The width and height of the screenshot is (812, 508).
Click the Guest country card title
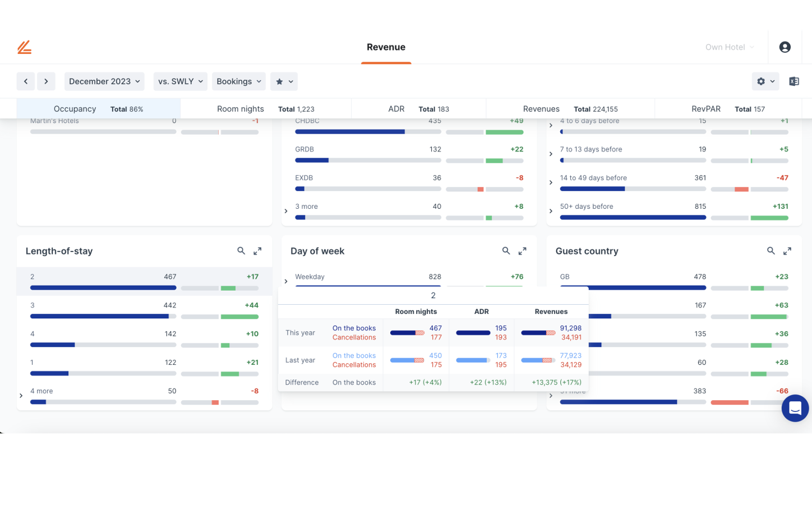pos(587,251)
